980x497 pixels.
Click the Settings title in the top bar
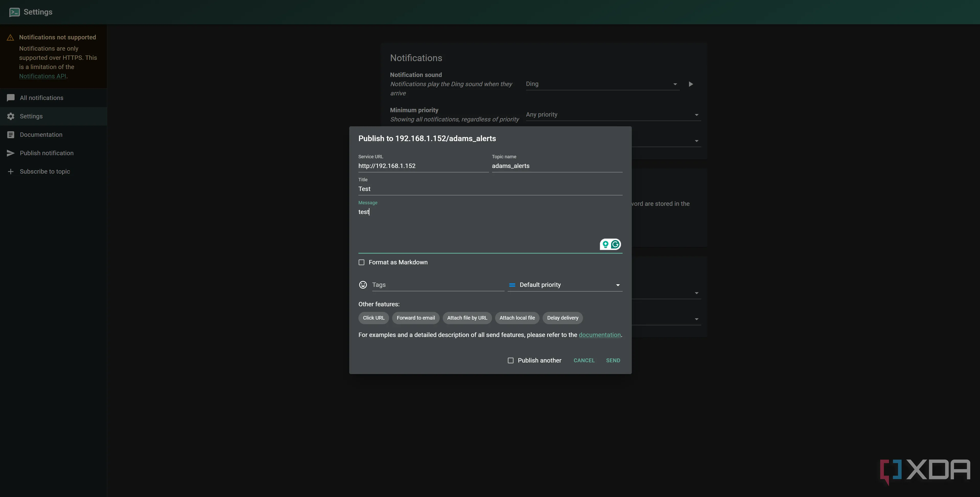(x=38, y=12)
